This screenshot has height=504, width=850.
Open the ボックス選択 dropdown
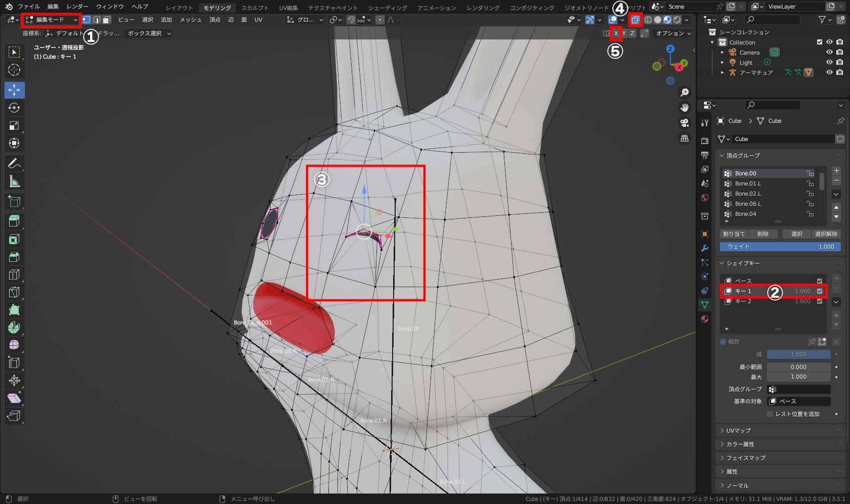tap(148, 33)
